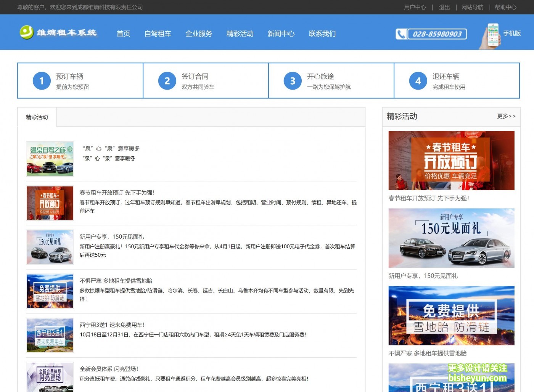Click the 一路为您保驾护航 subtitle
This screenshot has width=534, height=392.
point(329,87)
